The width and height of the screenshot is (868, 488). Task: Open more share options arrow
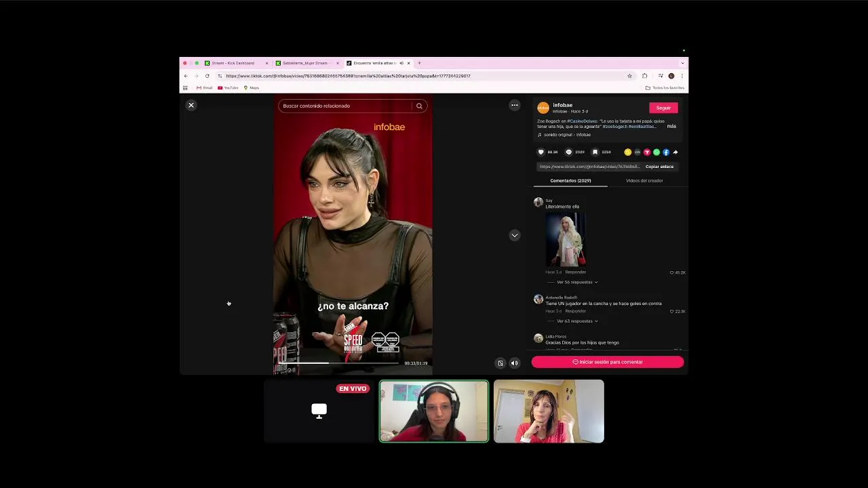(x=675, y=152)
